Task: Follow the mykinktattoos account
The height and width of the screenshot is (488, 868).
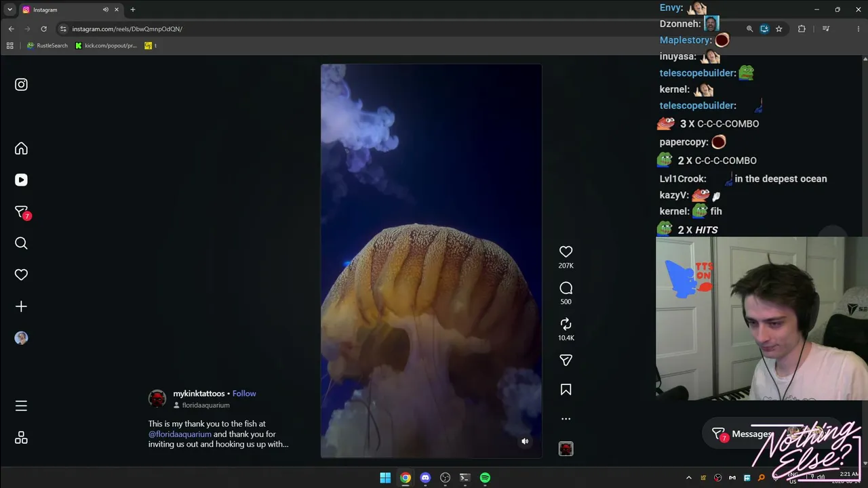Action: click(x=244, y=394)
